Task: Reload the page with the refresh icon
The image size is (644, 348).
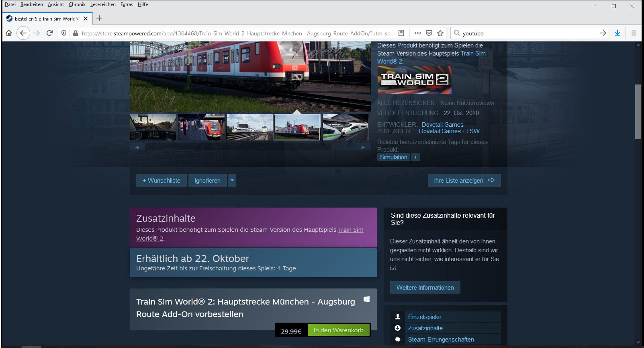Action: pos(49,33)
